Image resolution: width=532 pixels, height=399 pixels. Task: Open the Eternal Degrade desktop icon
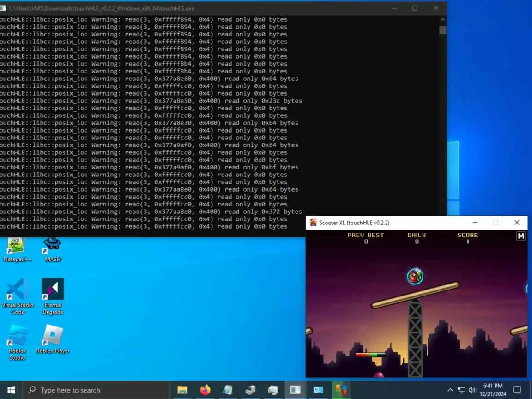tap(53, 296)
